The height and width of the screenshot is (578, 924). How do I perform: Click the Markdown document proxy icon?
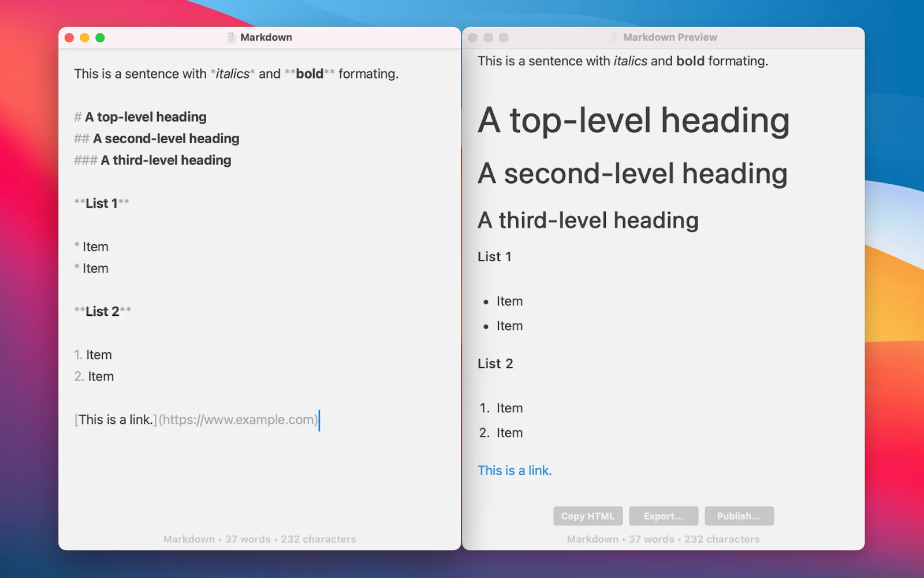[230, 37]
